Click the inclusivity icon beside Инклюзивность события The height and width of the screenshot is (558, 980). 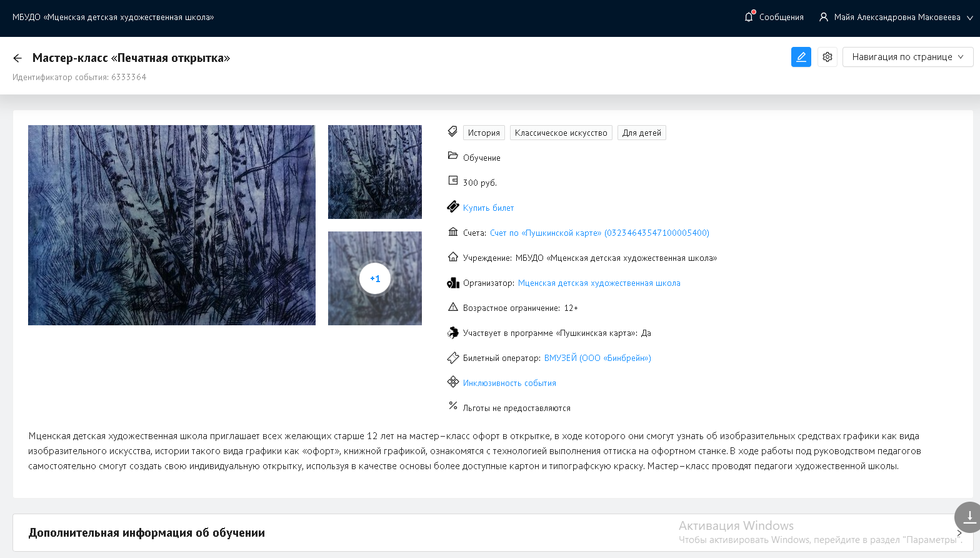coord(453,382)
